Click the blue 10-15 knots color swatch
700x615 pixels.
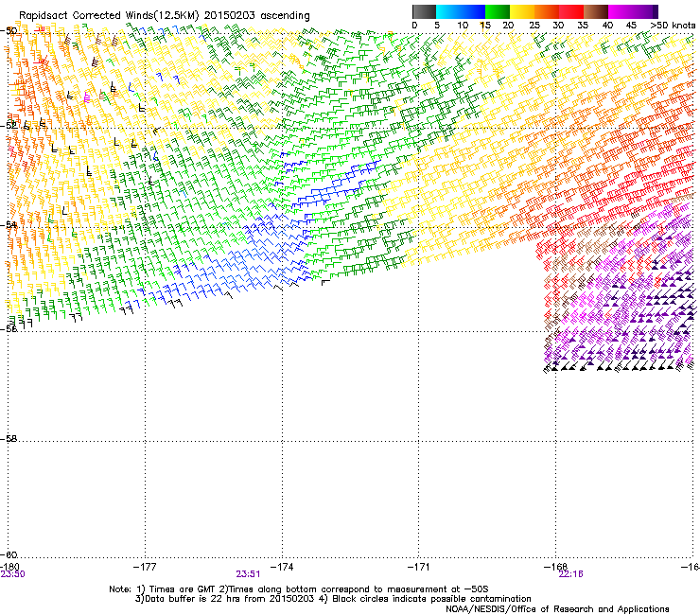[x=473, y=11]
